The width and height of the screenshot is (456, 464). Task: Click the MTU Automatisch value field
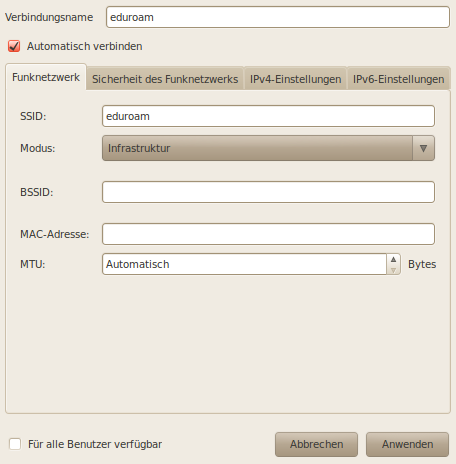tap(244, 264)
